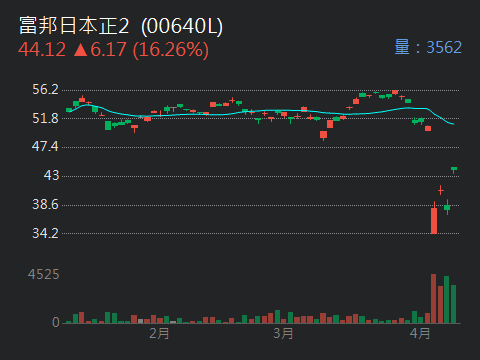This screenshot has height=360, width=480.
Task: Click the stock title 富邦日本正2 (00640L)
Action: 121,26
